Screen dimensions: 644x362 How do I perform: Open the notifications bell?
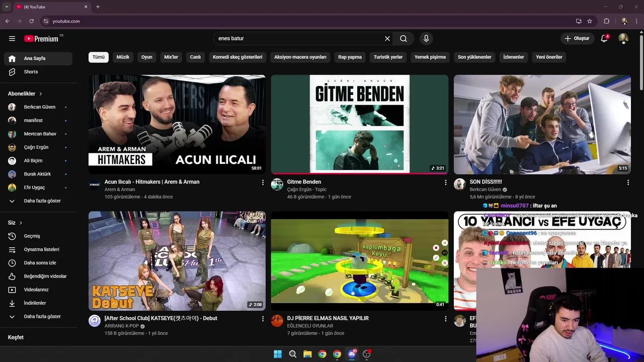[x=604, y=38]
